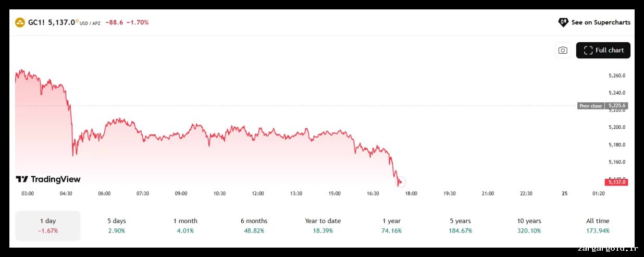Viewport: 644px width, 257px height.
Task: Click the 12:00 time axis marker
Action: click(x=257, y=193)
